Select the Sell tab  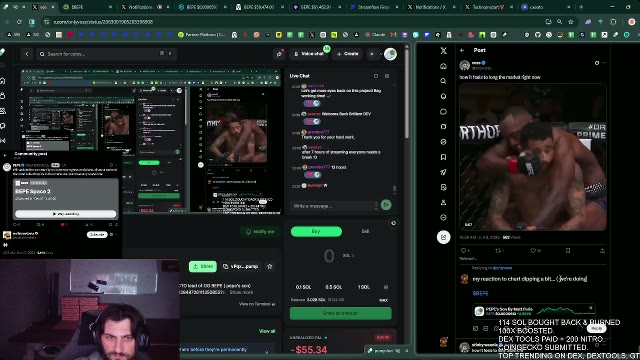point(365,231)
